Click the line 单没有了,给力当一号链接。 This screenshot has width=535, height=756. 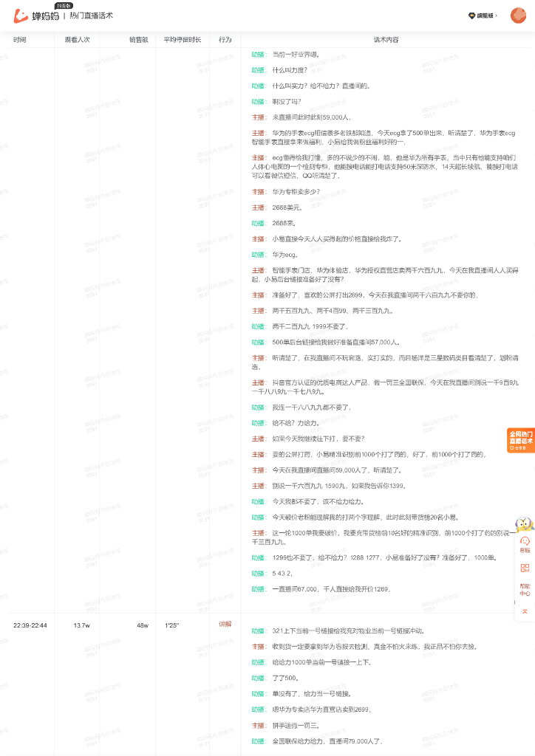point(312,694)
